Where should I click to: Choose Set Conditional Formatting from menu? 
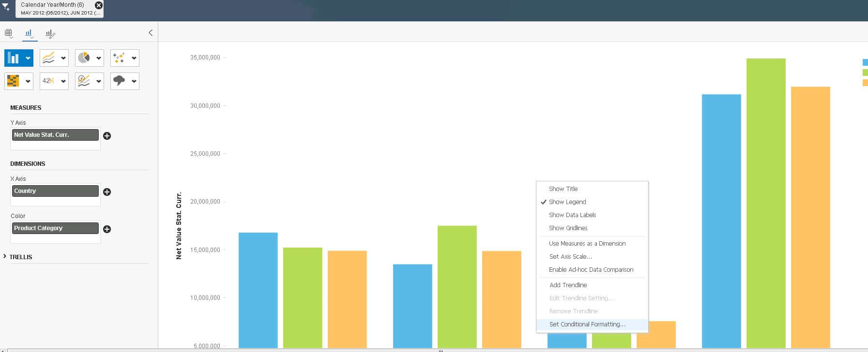pos(587,324)
